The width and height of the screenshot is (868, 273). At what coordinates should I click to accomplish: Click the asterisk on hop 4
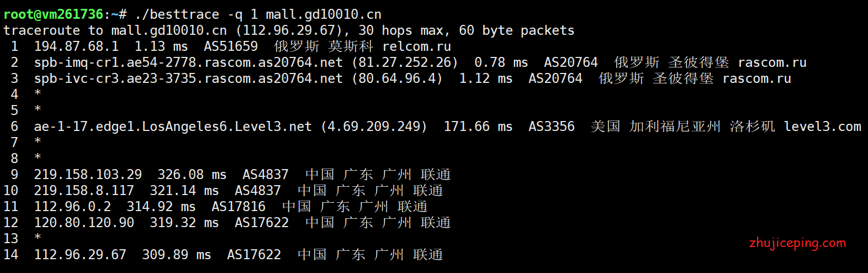(38, 93)
